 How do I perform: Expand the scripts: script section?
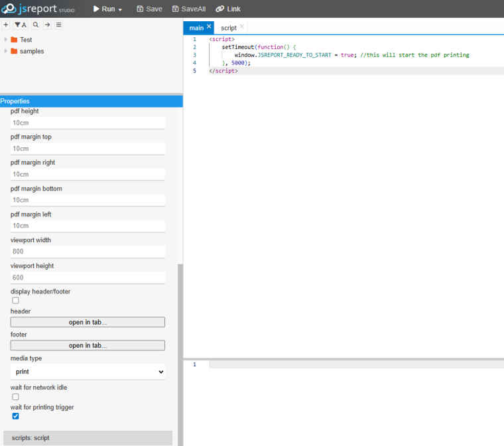[x=88, y=438]
